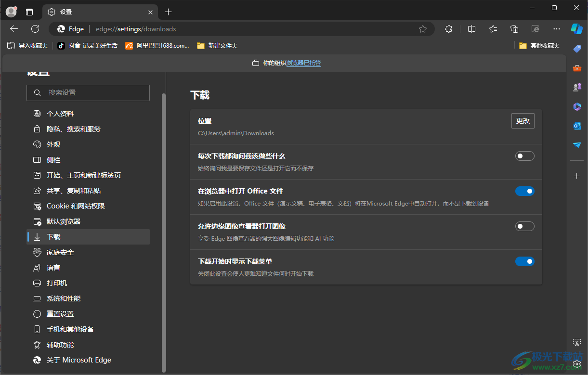Screen dimensions: 588x375
Task: Refresh the current page
Action: [x=35, y=29]
